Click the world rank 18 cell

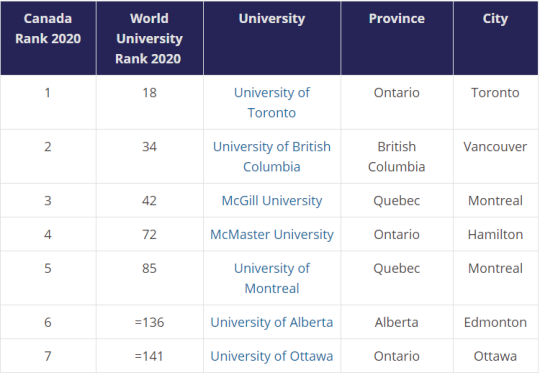(x=149, y=102)
